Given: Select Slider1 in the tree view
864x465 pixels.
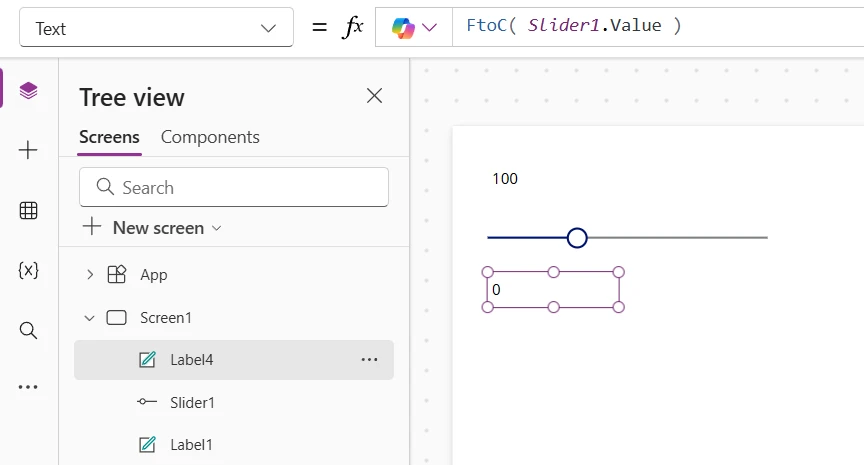Looking at the screenshot, I should click(192, 402).
